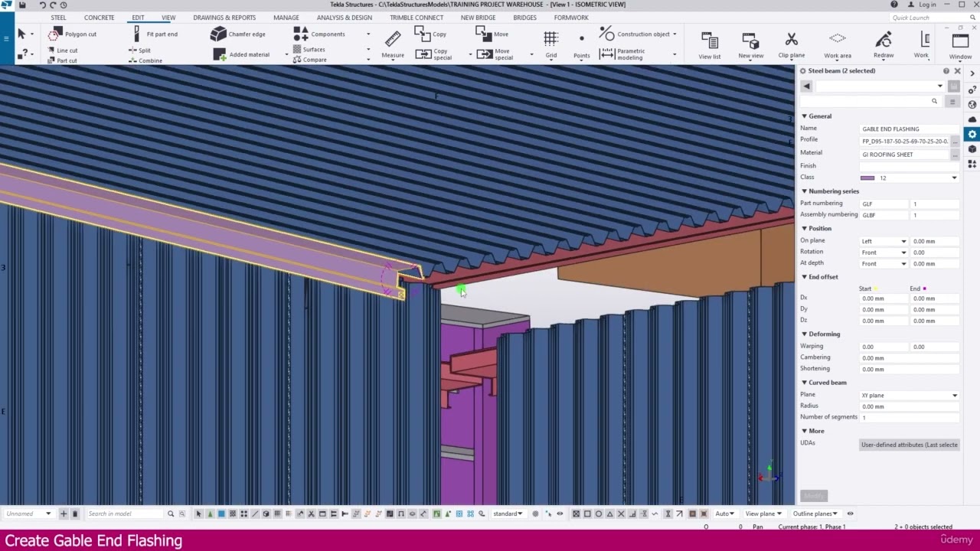This screenshot has width=980, height=551.
Task: Click the Name field GABLE END FLASHING
Action: (909, 129)
